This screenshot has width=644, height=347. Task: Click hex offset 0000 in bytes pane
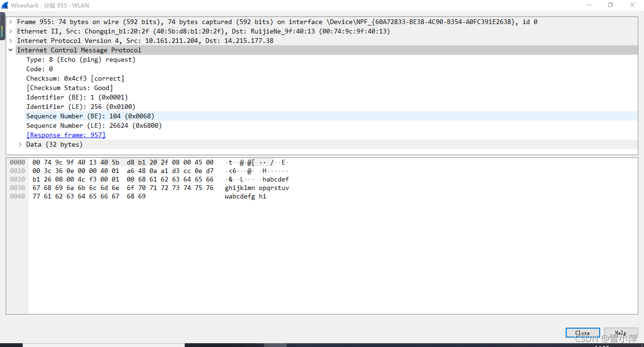(x=17, y=162)
